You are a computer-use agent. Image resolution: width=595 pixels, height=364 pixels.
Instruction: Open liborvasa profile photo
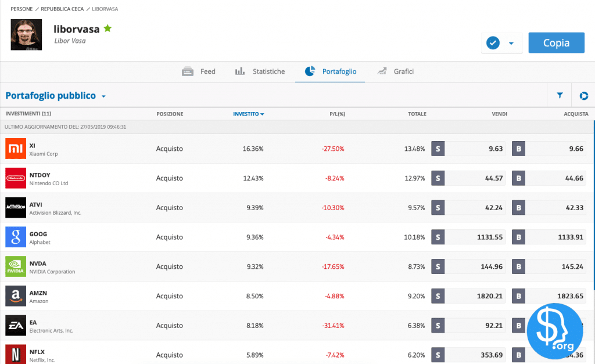pyautogui.click(x=26, y=35)
